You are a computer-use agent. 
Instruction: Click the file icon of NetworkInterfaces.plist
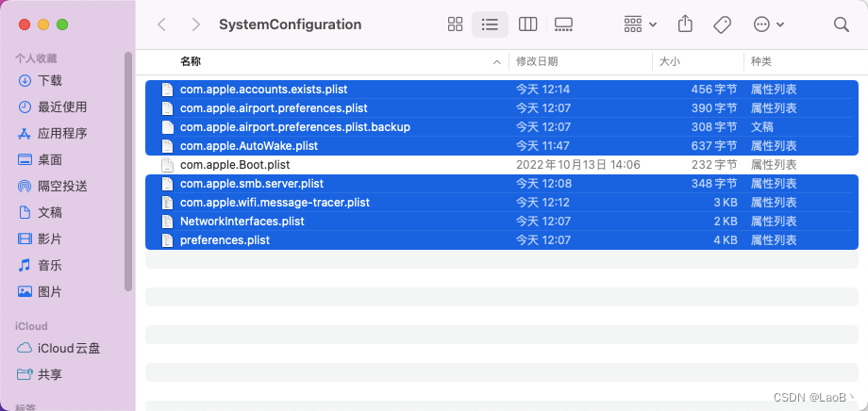(x=167, y=222)
